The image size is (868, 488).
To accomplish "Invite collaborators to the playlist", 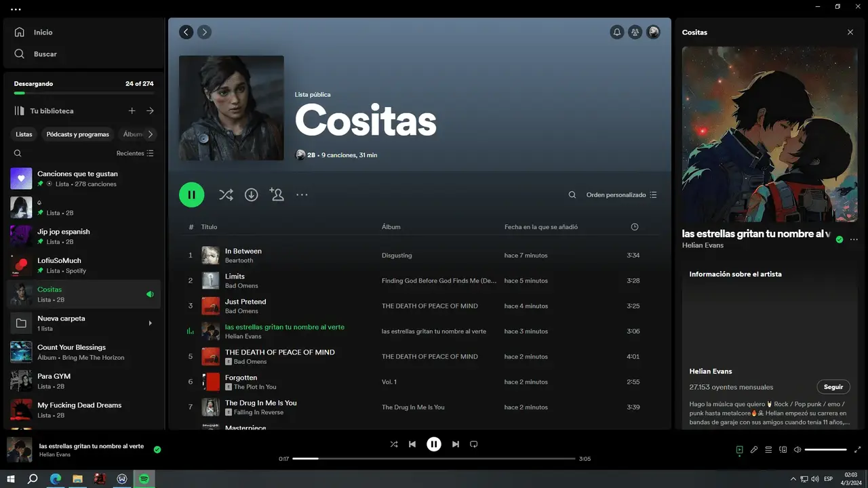I will 277,195.
